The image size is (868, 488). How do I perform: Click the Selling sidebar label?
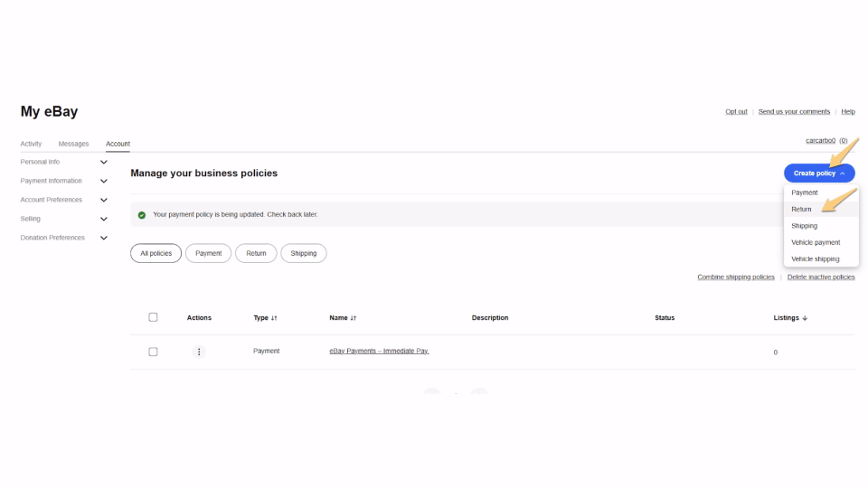pyautogui.click(x=31, y=219)
